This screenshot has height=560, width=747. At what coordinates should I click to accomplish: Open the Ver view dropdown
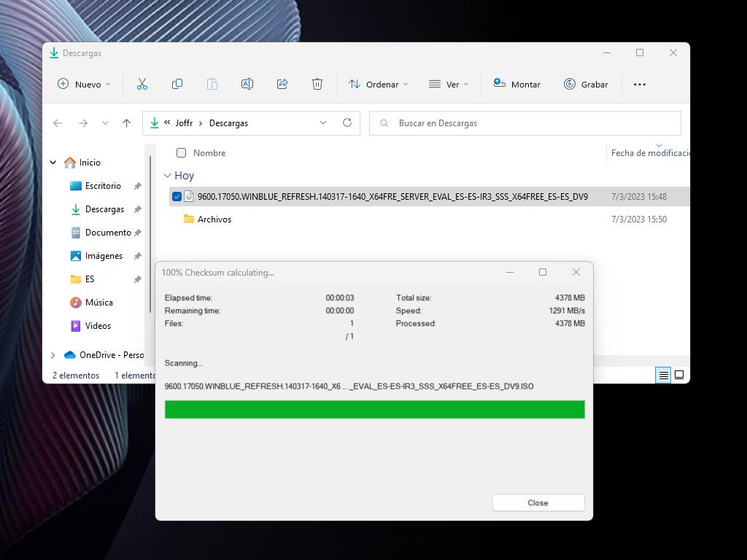449,85
